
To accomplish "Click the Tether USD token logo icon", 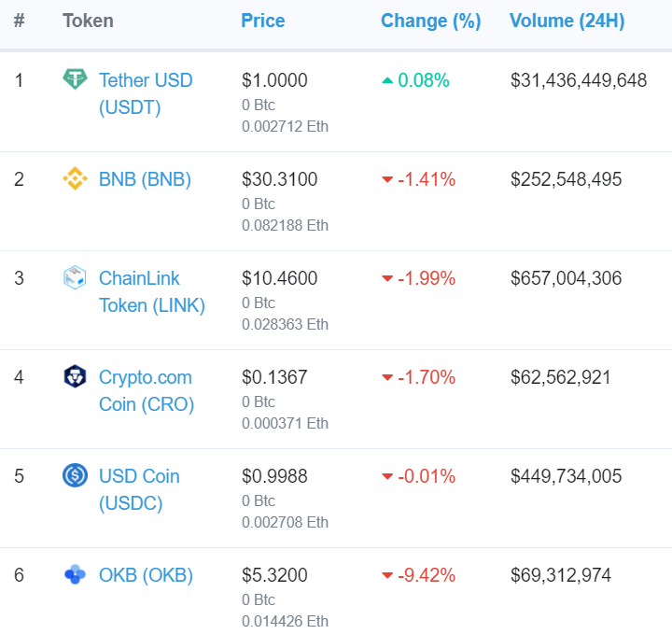I will 75,79.
